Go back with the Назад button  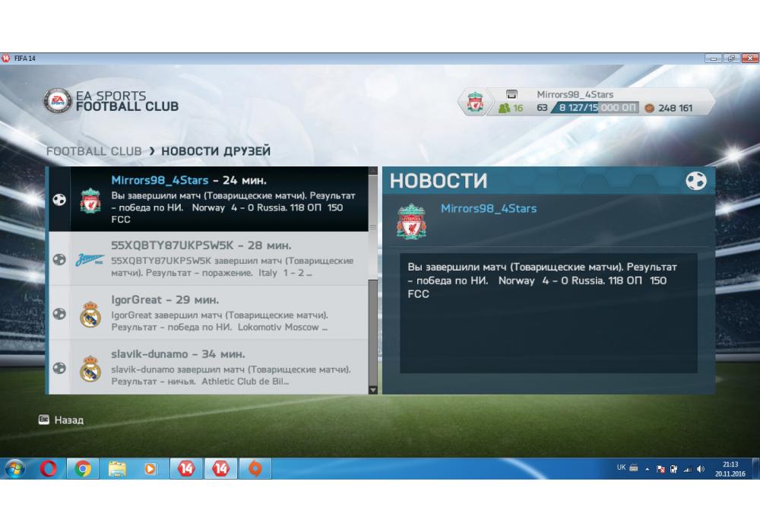(61, 420)
